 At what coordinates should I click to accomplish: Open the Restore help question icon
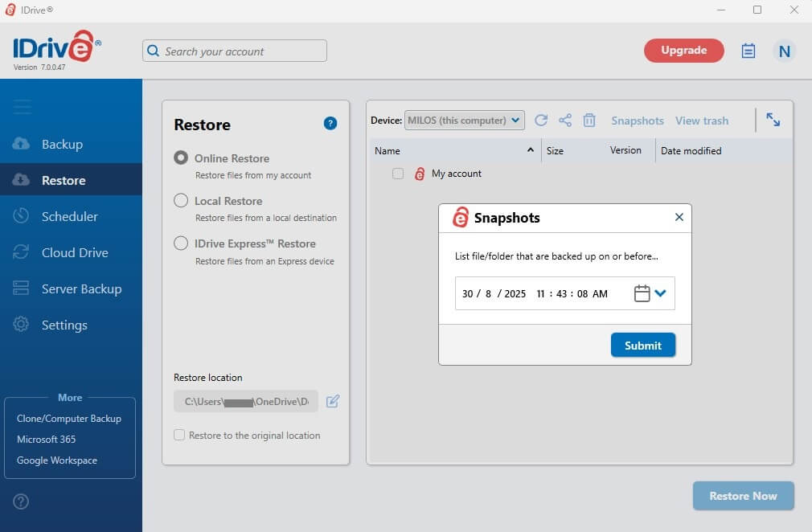point(330,124)
